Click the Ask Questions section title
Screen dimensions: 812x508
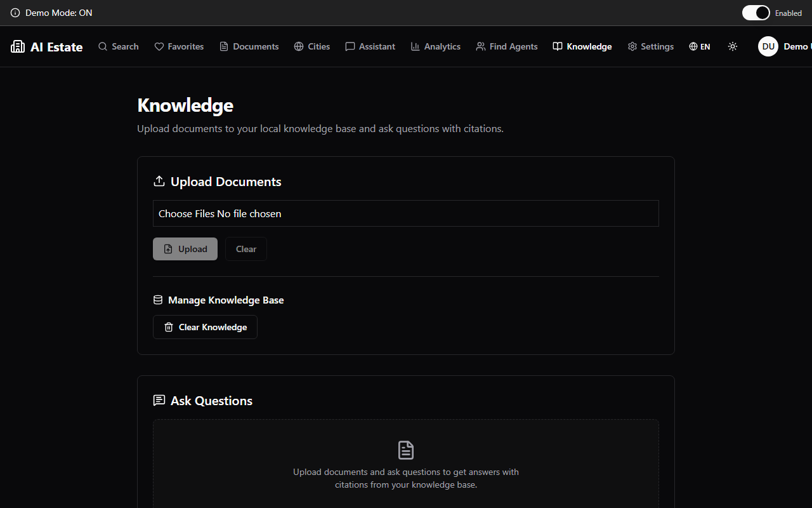click(211, 401)
